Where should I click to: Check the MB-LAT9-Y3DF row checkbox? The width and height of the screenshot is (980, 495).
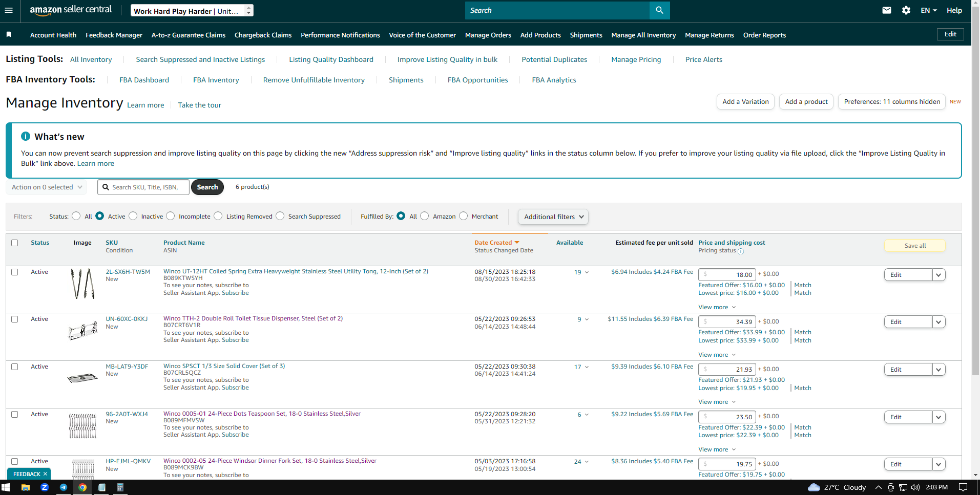click(15, 367)
